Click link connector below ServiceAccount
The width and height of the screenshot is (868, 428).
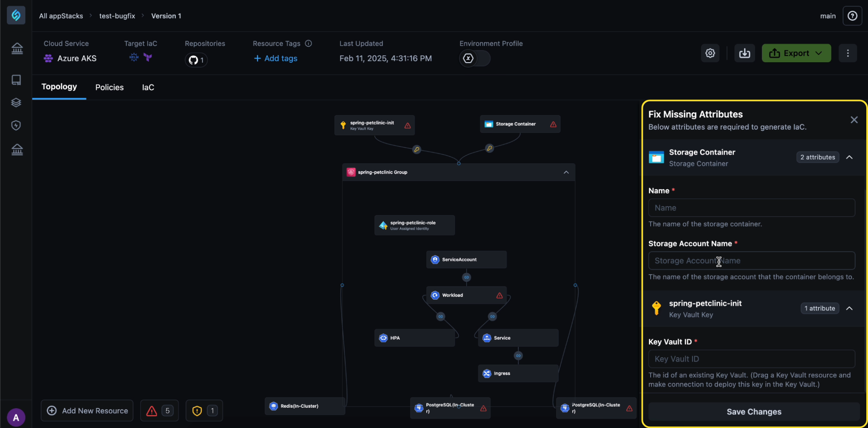pyautogui.click(x=467, y=277)
